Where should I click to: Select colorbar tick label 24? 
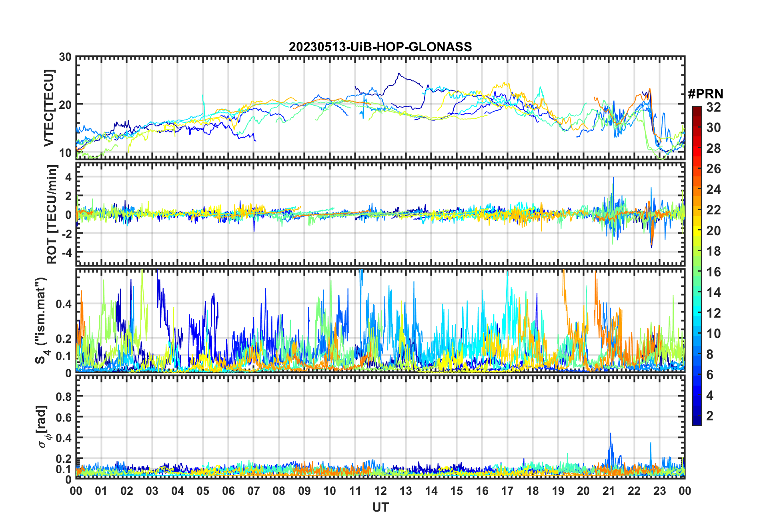click(x=713, y=189)
